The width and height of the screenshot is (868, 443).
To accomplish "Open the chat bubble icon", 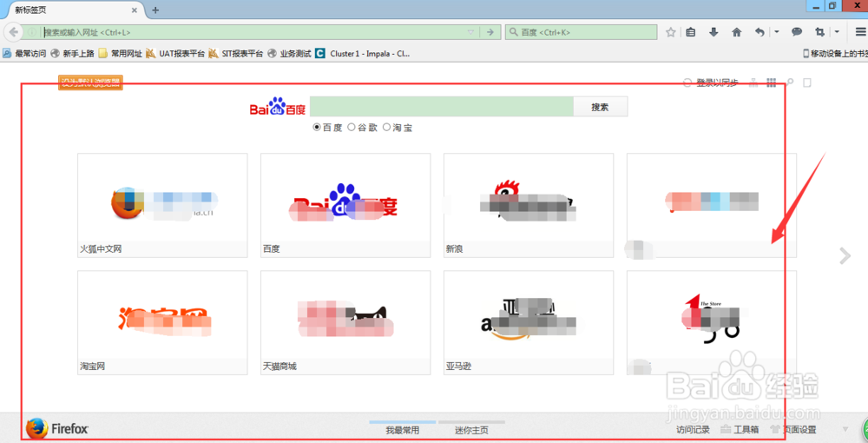I will click(x=797, y=32).
